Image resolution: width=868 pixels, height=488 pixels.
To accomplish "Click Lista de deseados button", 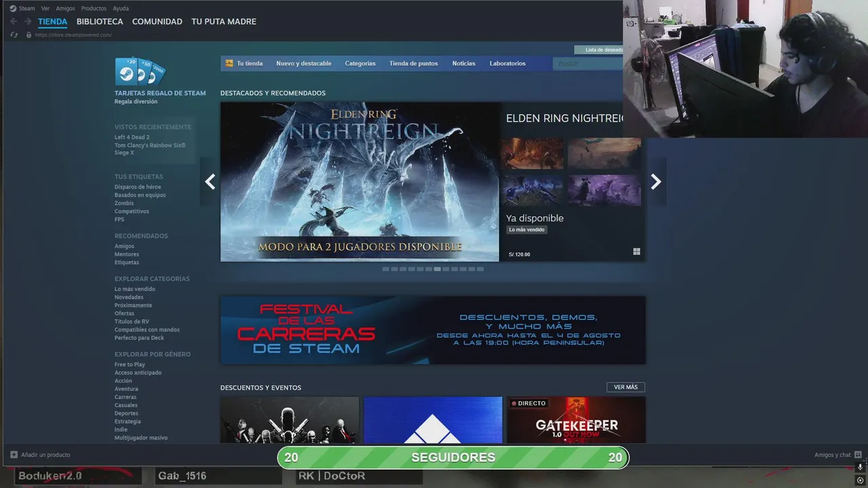I will (599, 49).
